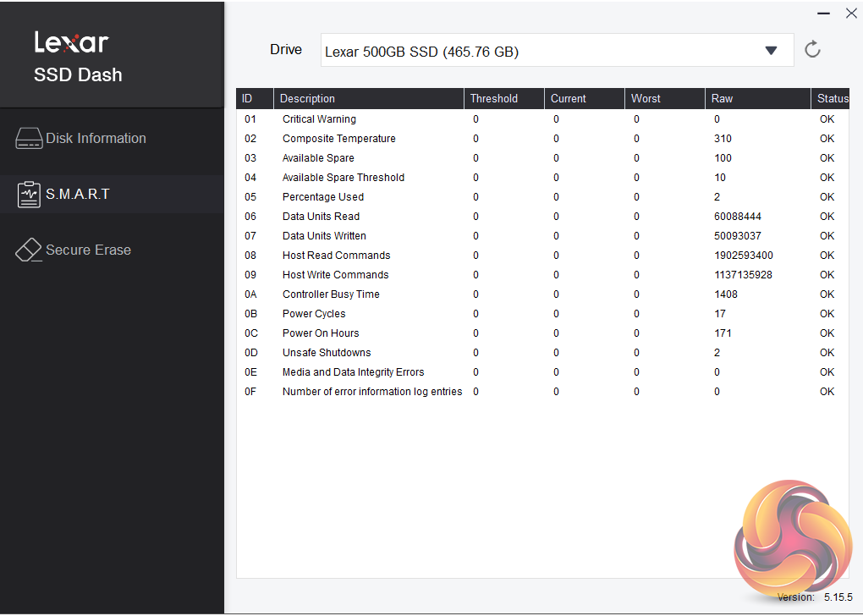
Task: Select Media and Data Integrity Errors row
Action: (x=542, y=372)
